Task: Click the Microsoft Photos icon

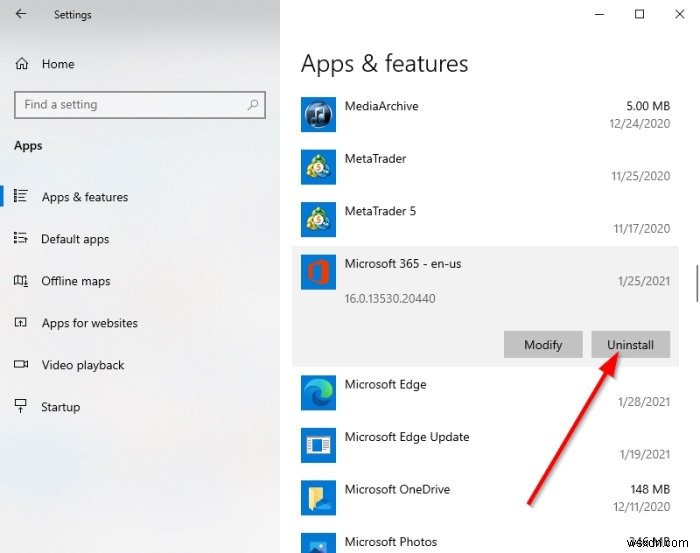Action: tap(318, 543)
